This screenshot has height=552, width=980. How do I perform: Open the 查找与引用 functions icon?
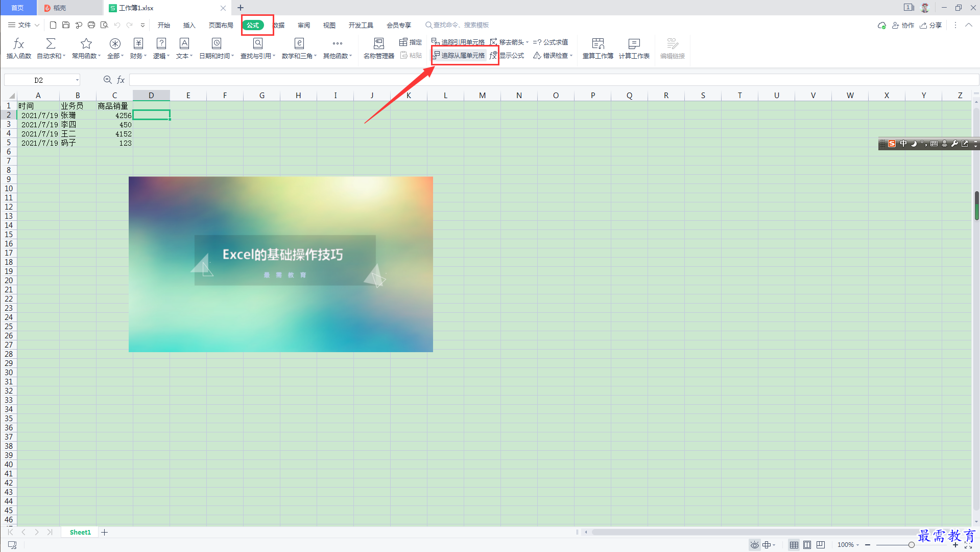pyautogui.click(x=258, y=44)
